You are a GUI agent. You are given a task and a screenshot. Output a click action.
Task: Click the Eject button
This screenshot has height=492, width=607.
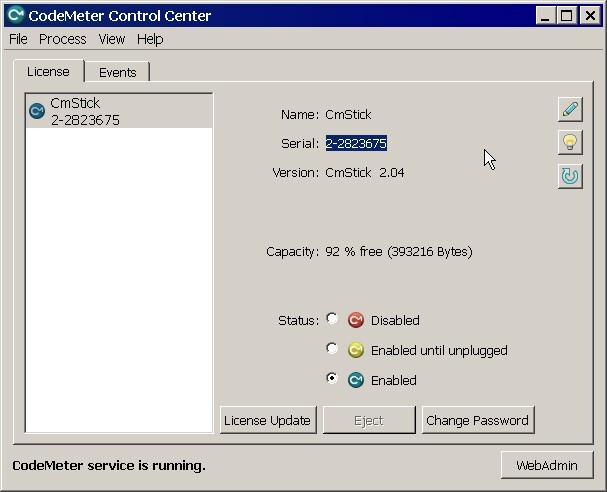point(369,420)
